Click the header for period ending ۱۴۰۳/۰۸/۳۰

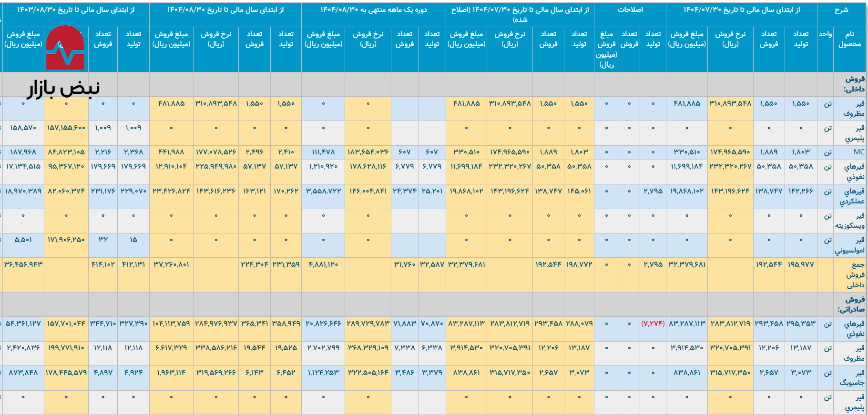tap(75, 10)
